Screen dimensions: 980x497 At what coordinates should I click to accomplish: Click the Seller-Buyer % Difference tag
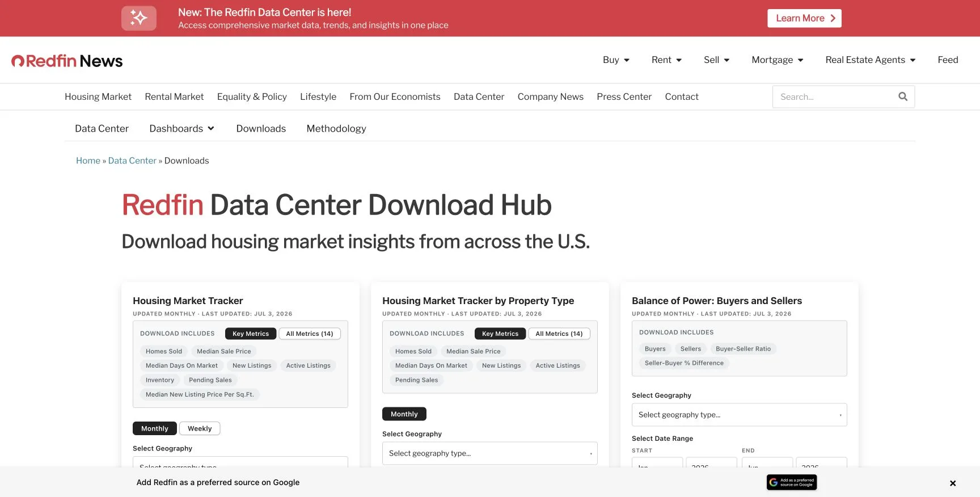[684, 363]
